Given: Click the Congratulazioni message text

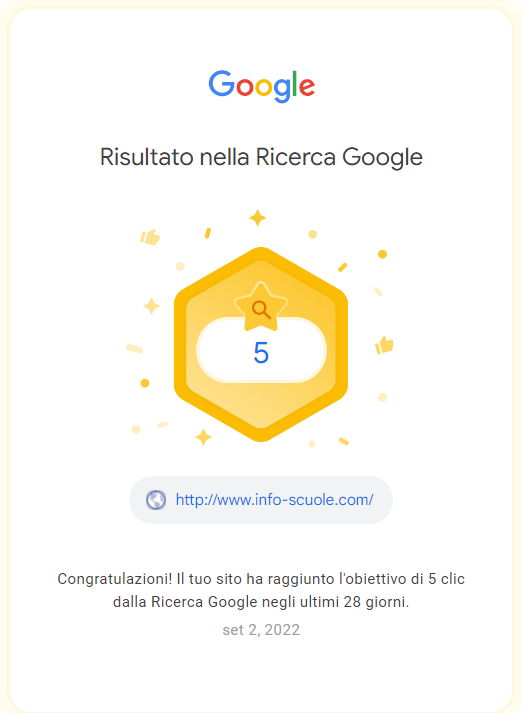Looking at the screenshot, I should click(x=261, y=590).
